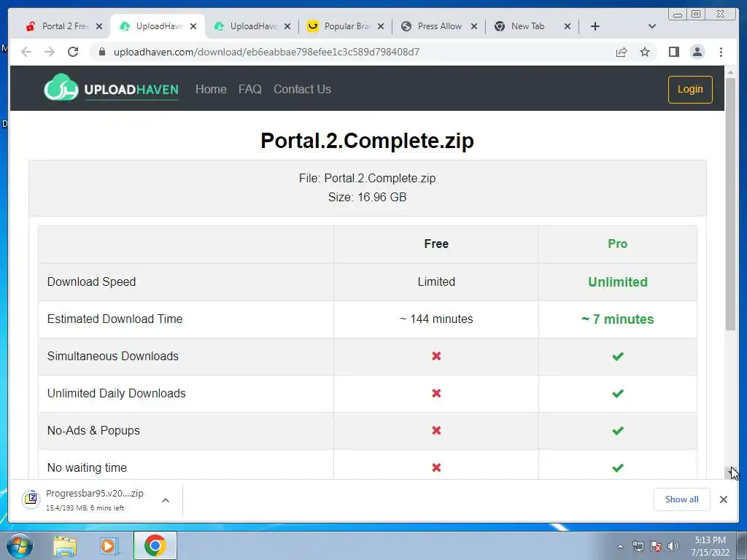Click the green check for Unlimited Daily Downloads

617,393
